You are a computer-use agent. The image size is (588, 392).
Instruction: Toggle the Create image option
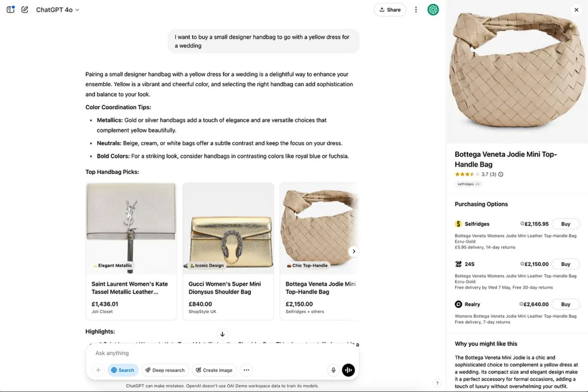pos(214,370)
